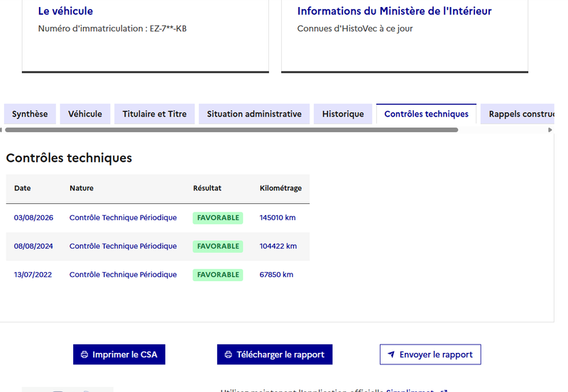Click the paper plane icon in Envoyer le rapport
Image resolution: width=568 pixels, height=392 pixels.
(391, 354)
